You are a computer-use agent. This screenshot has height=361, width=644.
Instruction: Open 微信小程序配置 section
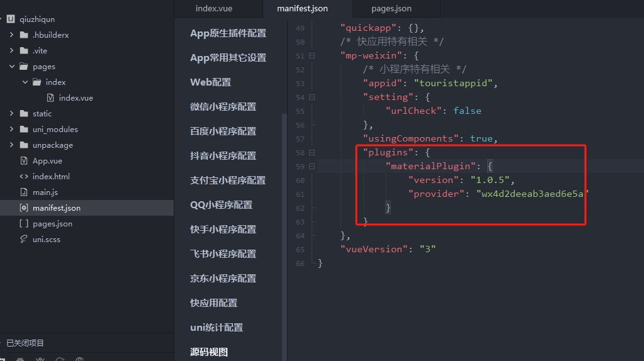tap(223, 107)
